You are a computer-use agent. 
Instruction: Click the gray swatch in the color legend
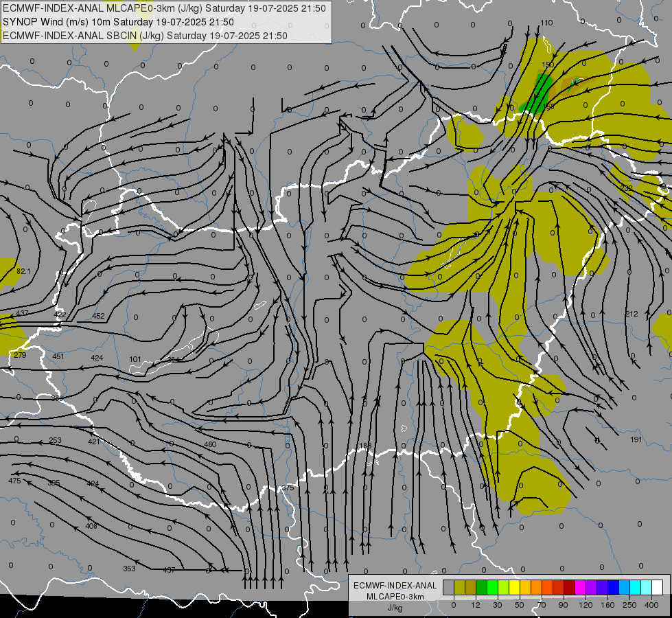pos(449,587)
